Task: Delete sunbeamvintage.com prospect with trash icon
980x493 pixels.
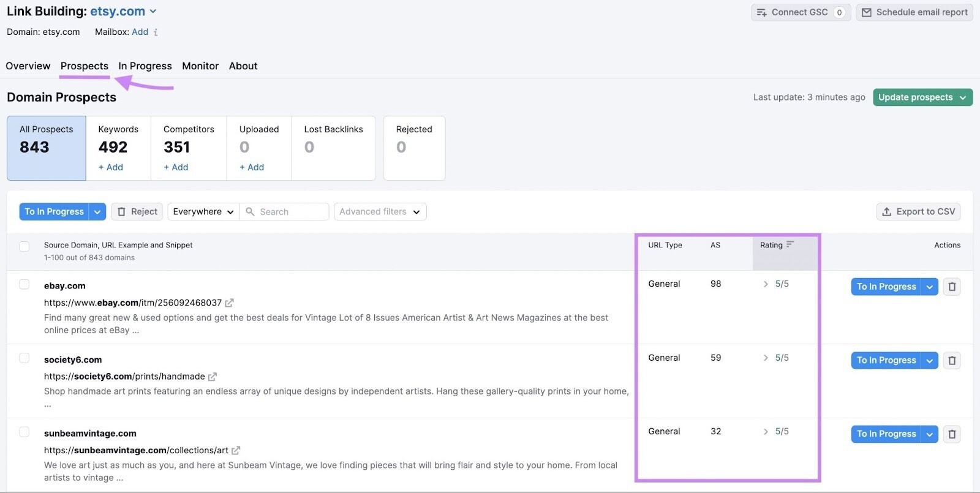Action: (952, 434)
